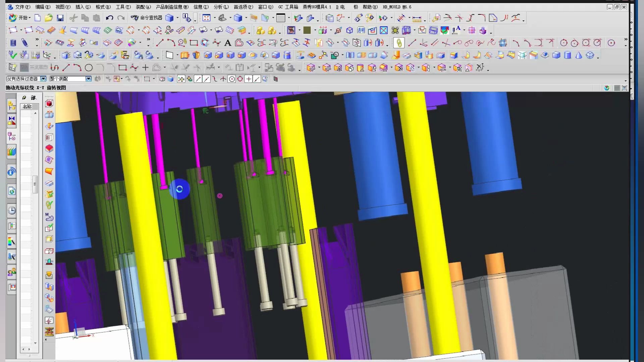Toggle the snap to midpoint option

point(206,79)
